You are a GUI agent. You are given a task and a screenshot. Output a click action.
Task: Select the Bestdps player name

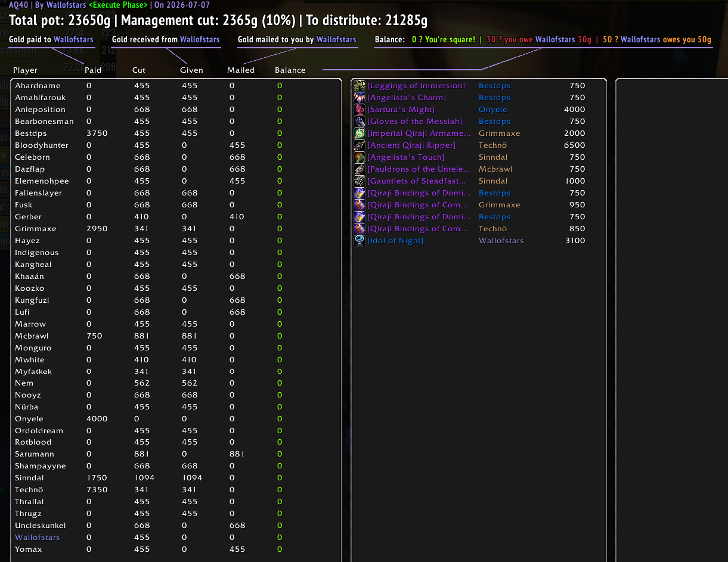point(30,133)
